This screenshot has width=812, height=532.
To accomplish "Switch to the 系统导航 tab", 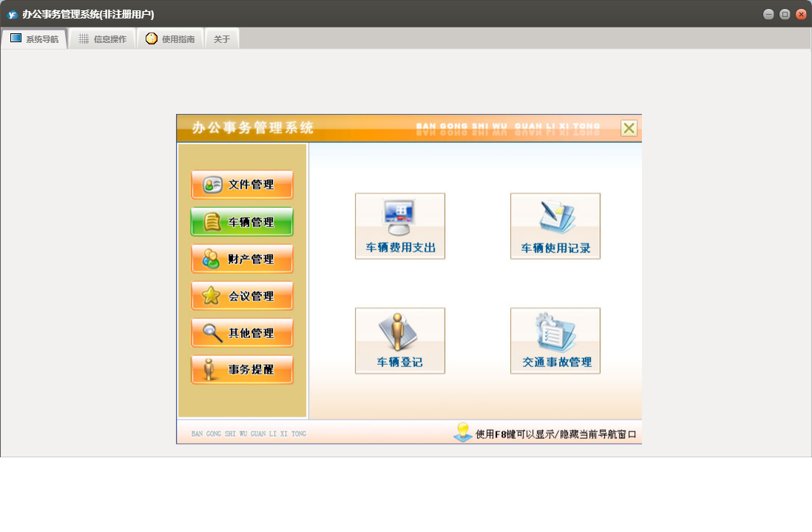I will tap(34, 39).
